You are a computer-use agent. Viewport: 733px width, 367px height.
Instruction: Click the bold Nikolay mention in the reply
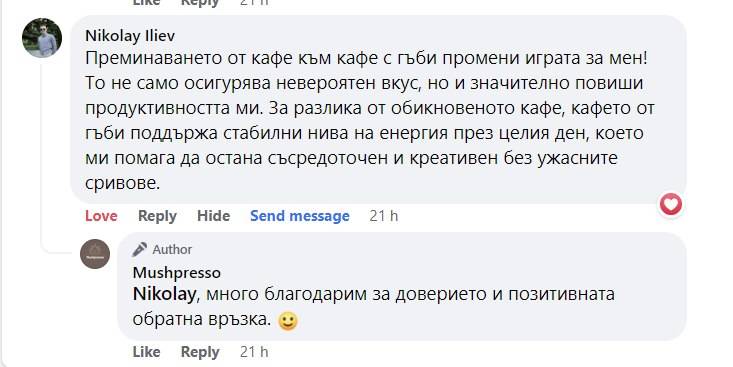(x=164, y=294)
